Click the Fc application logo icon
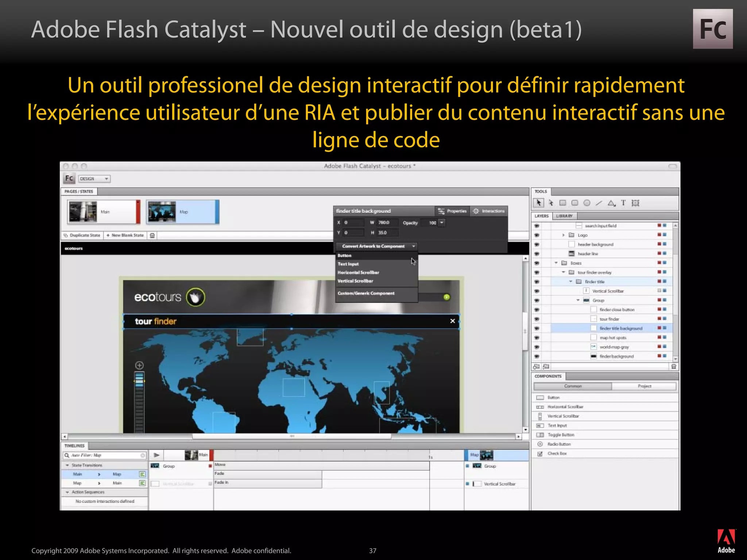The width and height of the screenshot is (747, 560). coord(69,178)
